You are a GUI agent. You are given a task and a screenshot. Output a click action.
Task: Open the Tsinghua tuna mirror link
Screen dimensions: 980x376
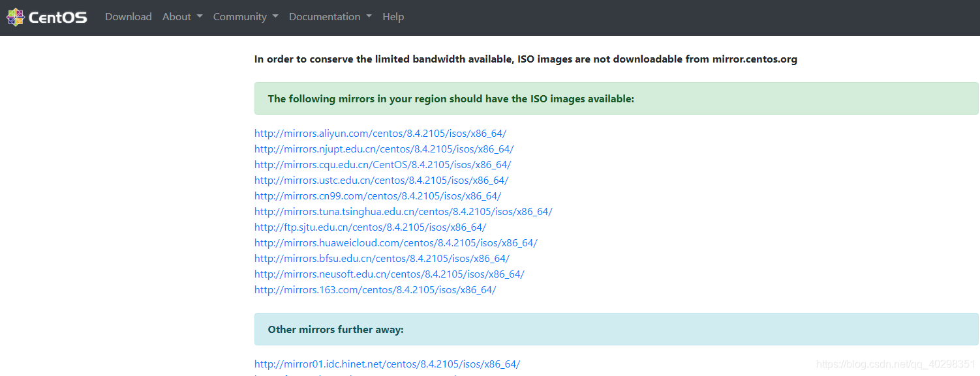click(403, 211)
